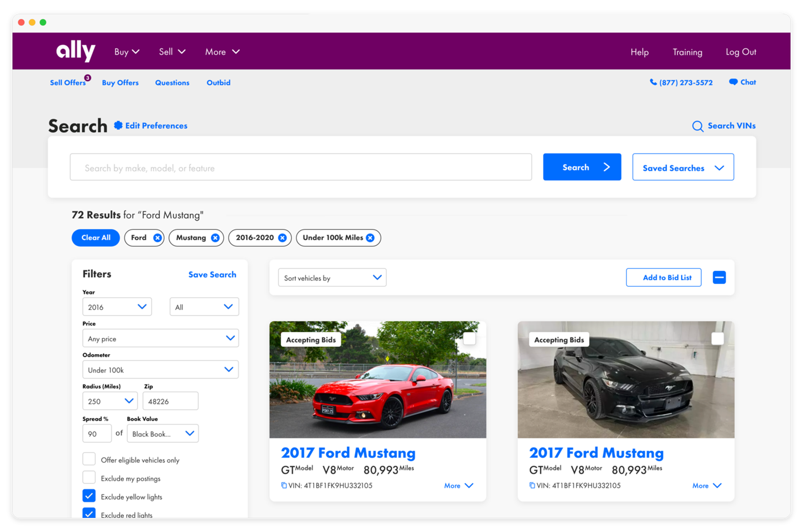803x532 pixels.
Task: Click the Sell Offers notification badge
Action: [x=87, y=78]
